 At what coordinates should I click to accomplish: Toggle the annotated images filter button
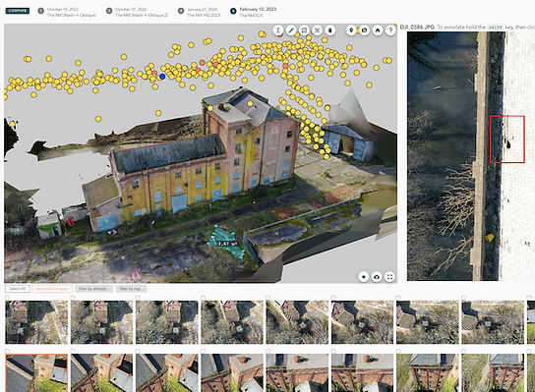[52, 289]
